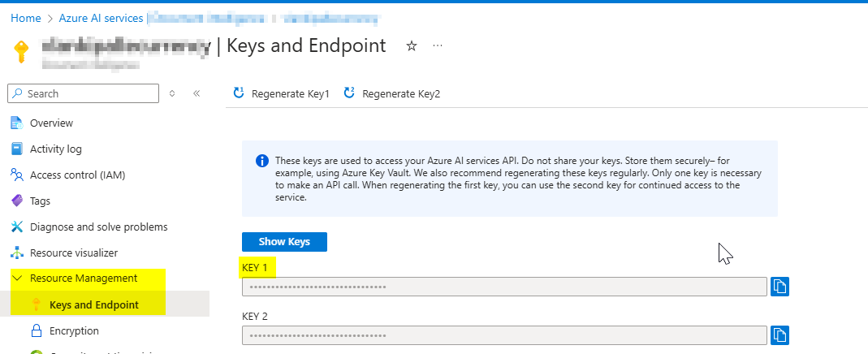Click the Diagnose wrench icon
Image resolution: width=868 pixels, height=354 pixels.
pyautogui.click(x=17, y=227)
